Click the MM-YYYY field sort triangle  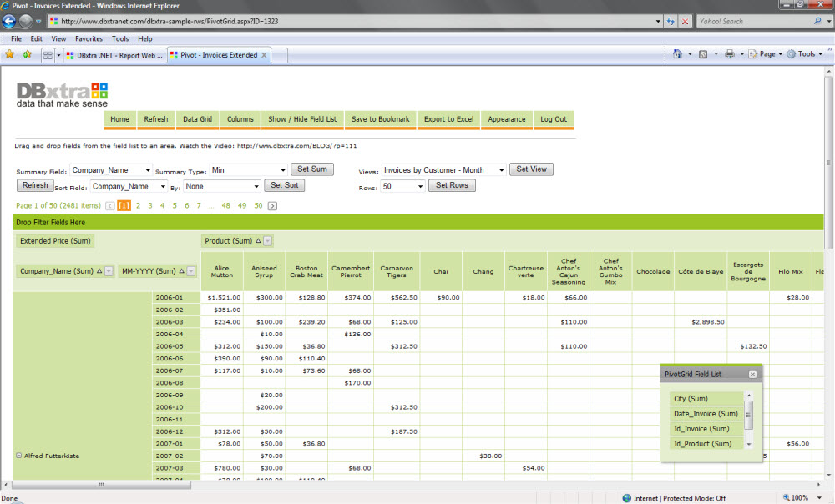(181, 271)
